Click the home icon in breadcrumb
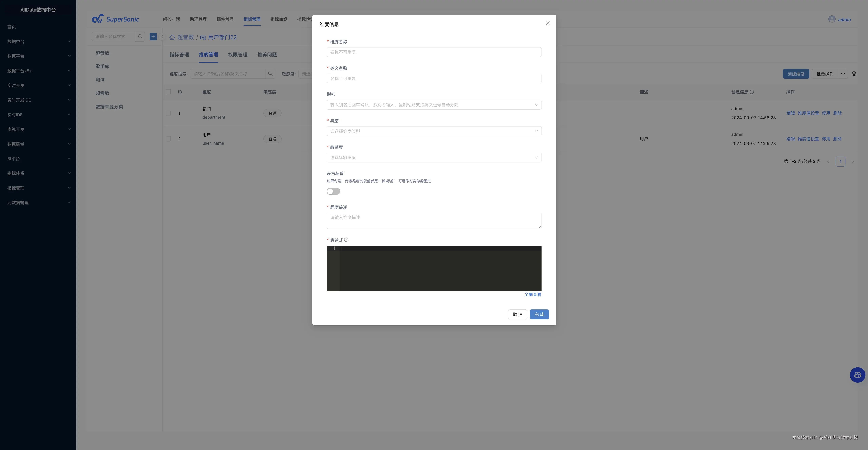 (172, 37)
